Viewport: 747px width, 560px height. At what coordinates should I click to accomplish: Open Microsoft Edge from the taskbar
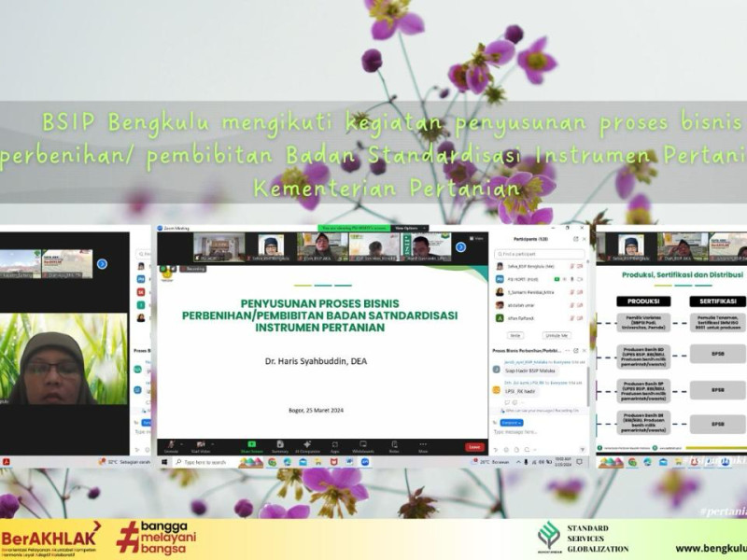(288, 462)
